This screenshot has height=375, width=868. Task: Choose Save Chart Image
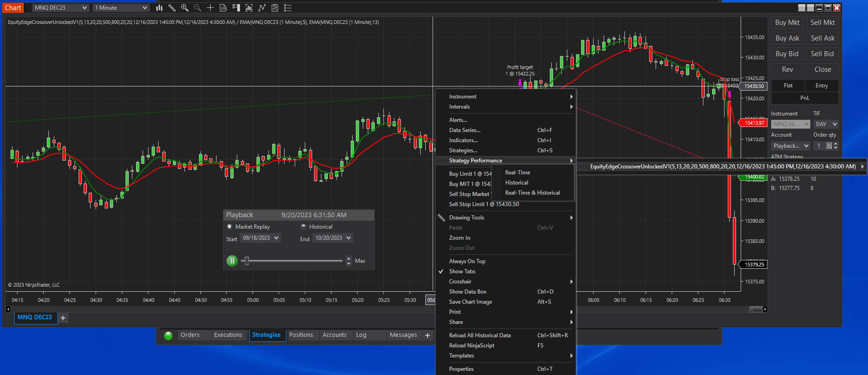[x=506, y=302]
